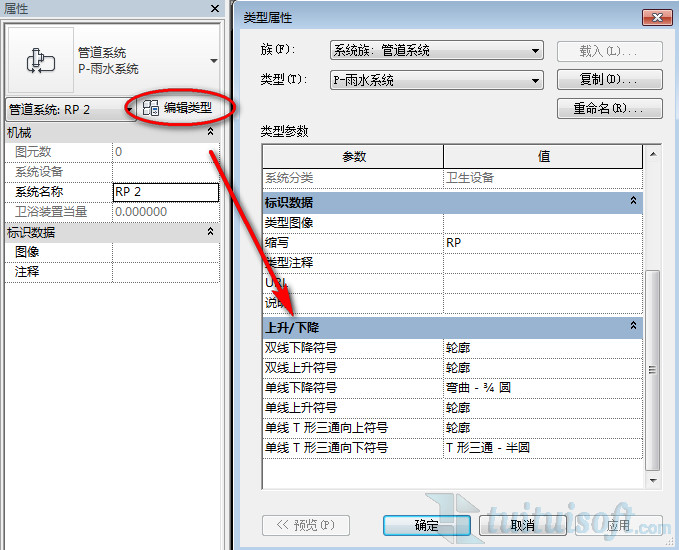This screenshot has width=679, height=550.
Task: Open the type selector dropdown arrow
Action: [x=213, y=61]
